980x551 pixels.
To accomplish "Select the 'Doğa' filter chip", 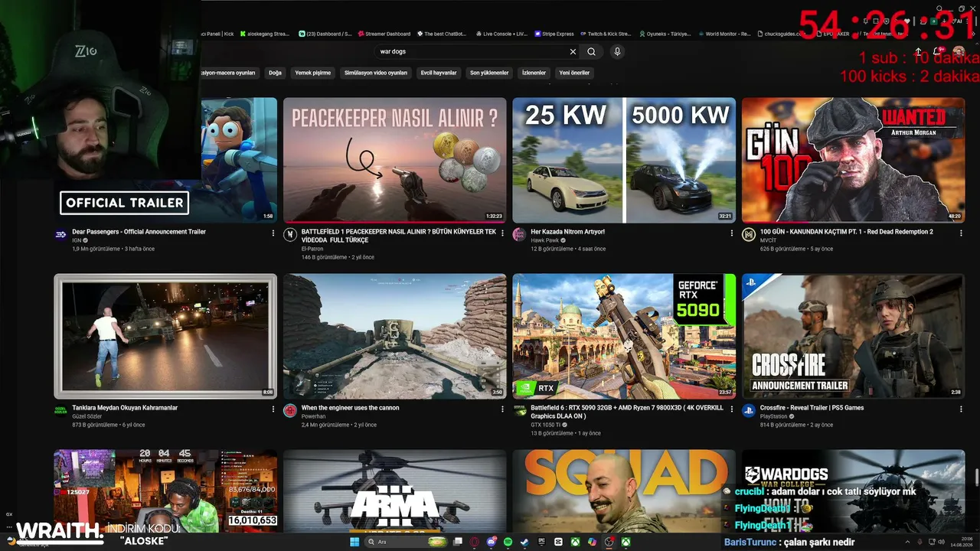I will tap(275, 73).
